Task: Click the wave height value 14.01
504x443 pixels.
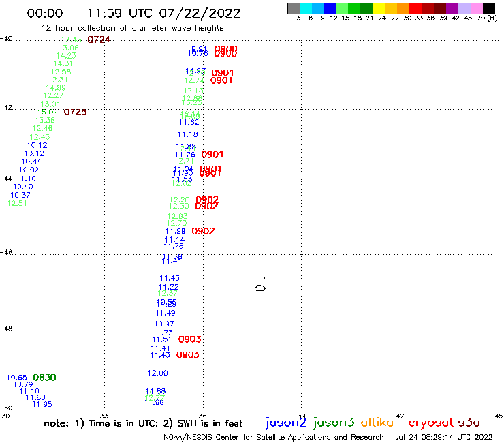Action: click(x=63, y=63)
